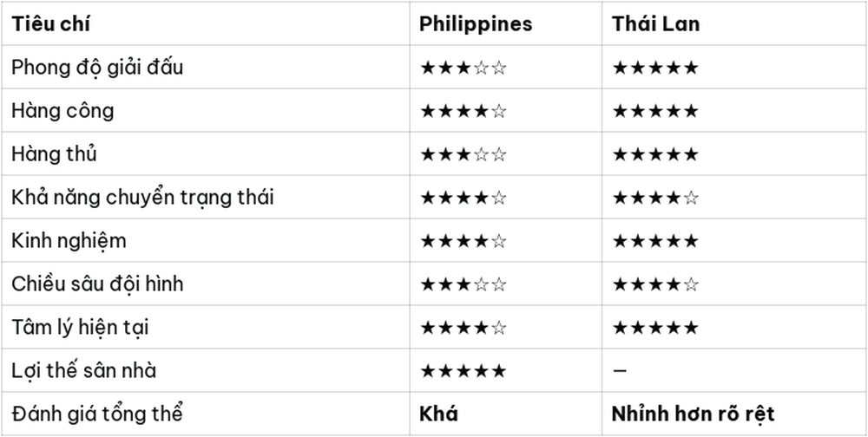The width and height of the screenshot is (868, 437).
Task: Click Philippines stars for Tâm lý hiện tại
Action: click(464, 328)
